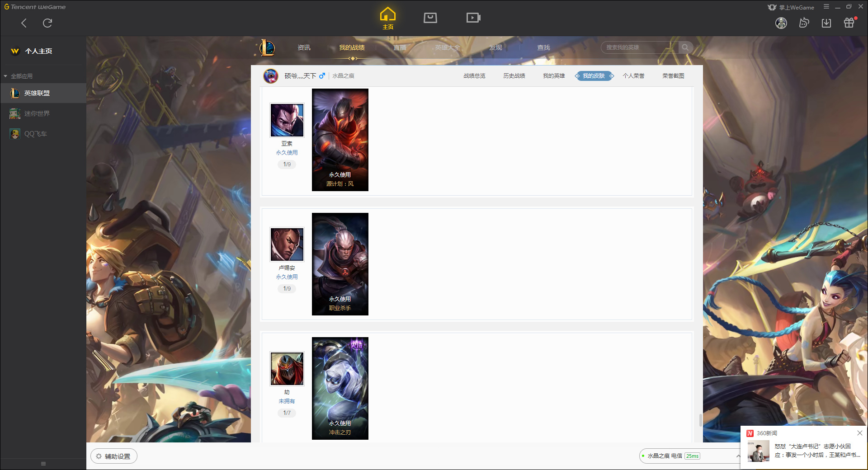Click the 1/9 skin count under 卢锡安

click(287, 289)
